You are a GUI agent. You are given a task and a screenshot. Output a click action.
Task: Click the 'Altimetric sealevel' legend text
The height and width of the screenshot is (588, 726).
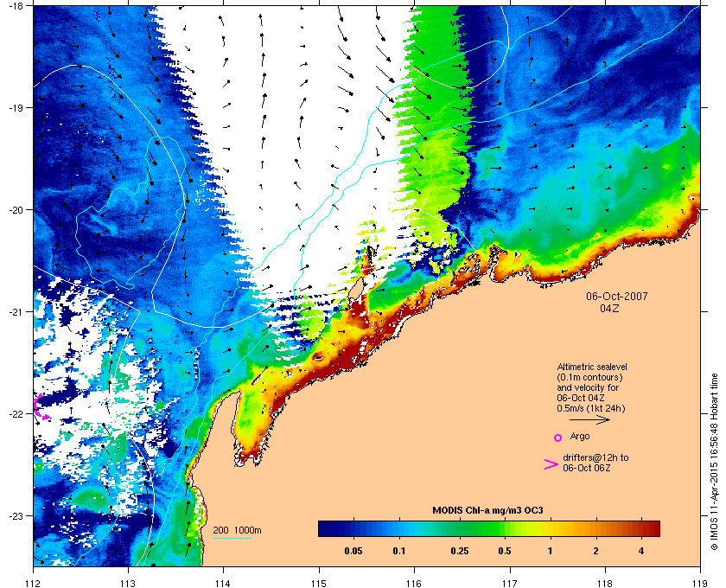pos(592,367)
